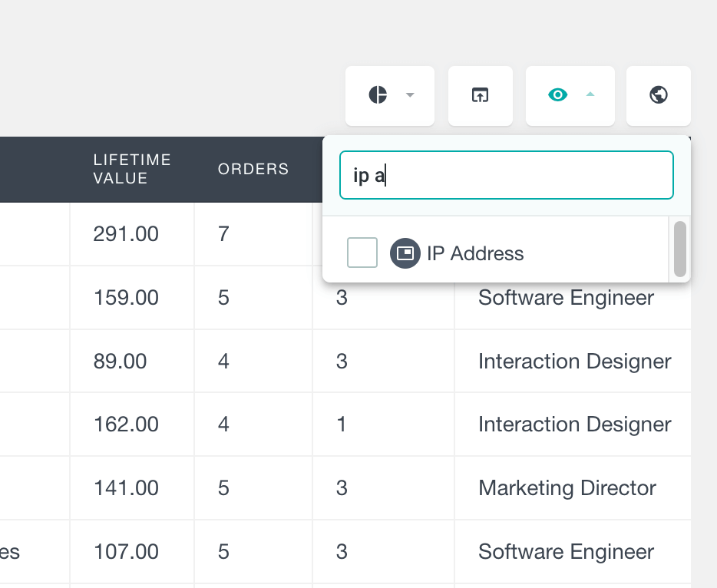This screenshot has width=717, height=588.
Task: Select the 291.00 lifetime value cell
Action: (126, 233)
